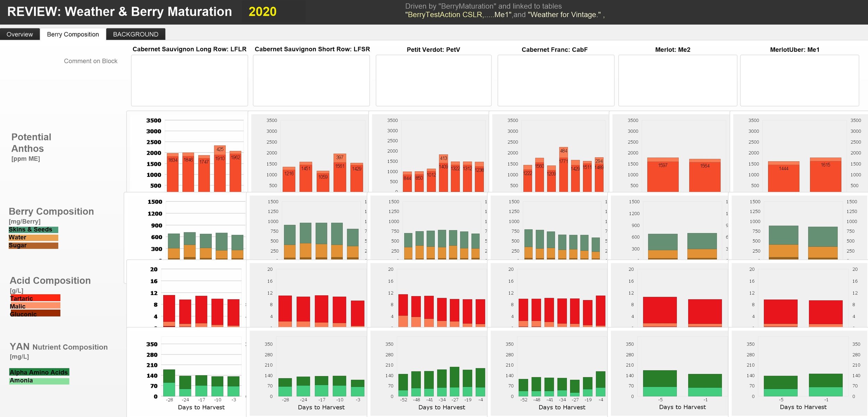Click the 1216 bar in LFSR anthos chart
868x417 pixels.
point(289,181)
